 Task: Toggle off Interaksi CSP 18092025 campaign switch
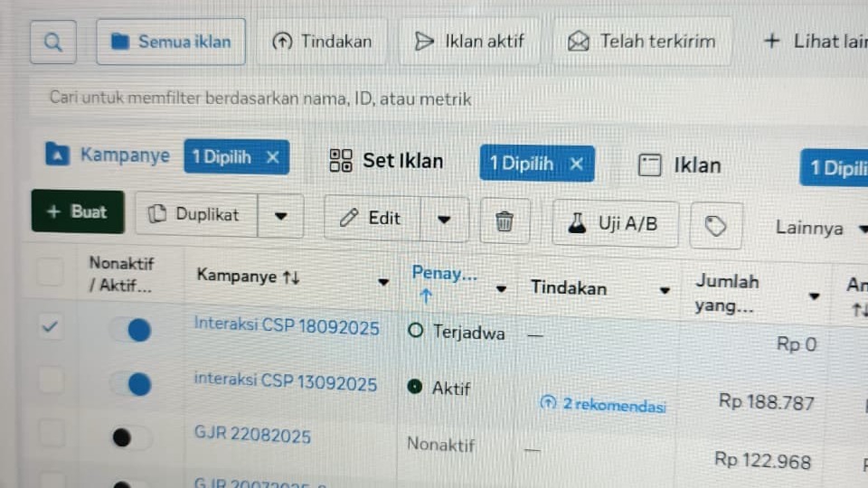click(x=130, y=330)
